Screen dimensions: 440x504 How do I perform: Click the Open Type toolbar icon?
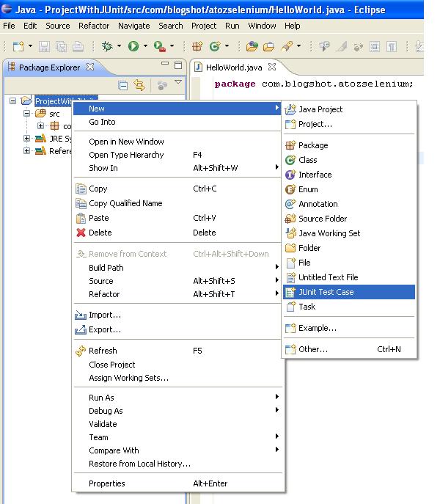[x=252, y=47]
